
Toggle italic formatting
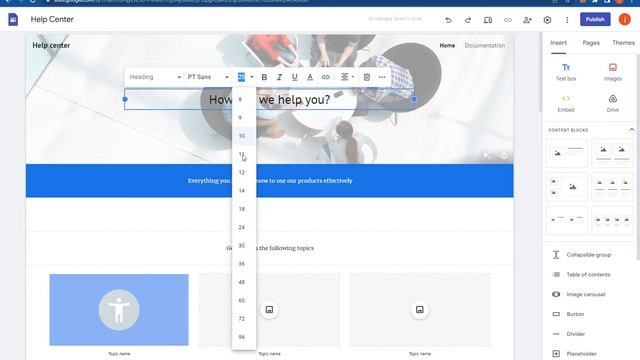279,77
